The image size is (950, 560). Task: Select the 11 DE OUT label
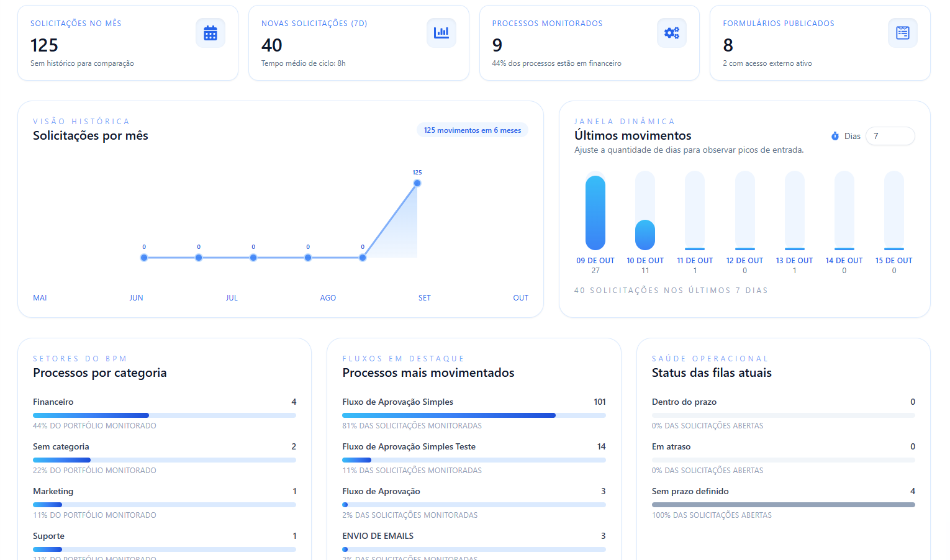[x=695, y=261]
